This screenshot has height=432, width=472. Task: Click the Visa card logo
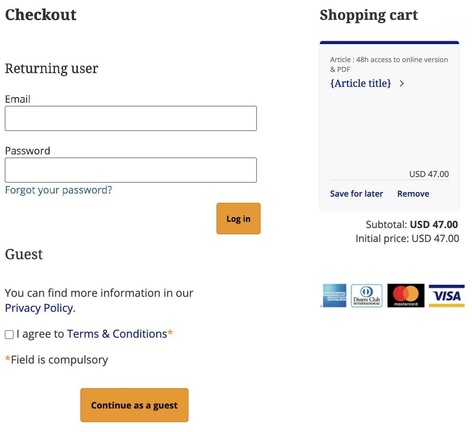(447, 296)
